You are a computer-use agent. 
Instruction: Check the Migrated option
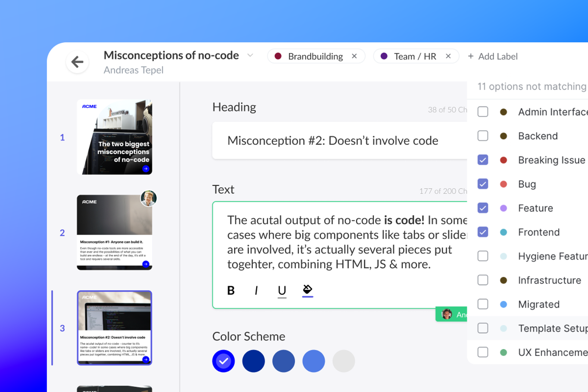tap(483, 304)
